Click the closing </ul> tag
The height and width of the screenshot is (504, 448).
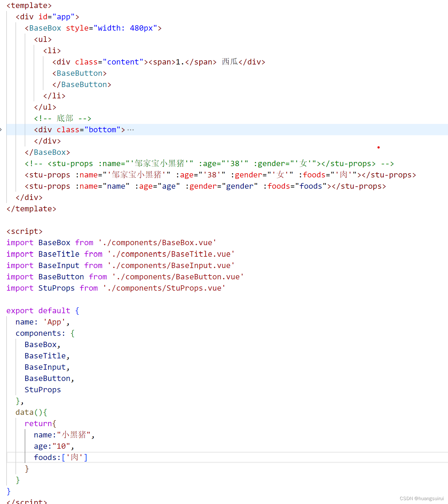[45, 107]
